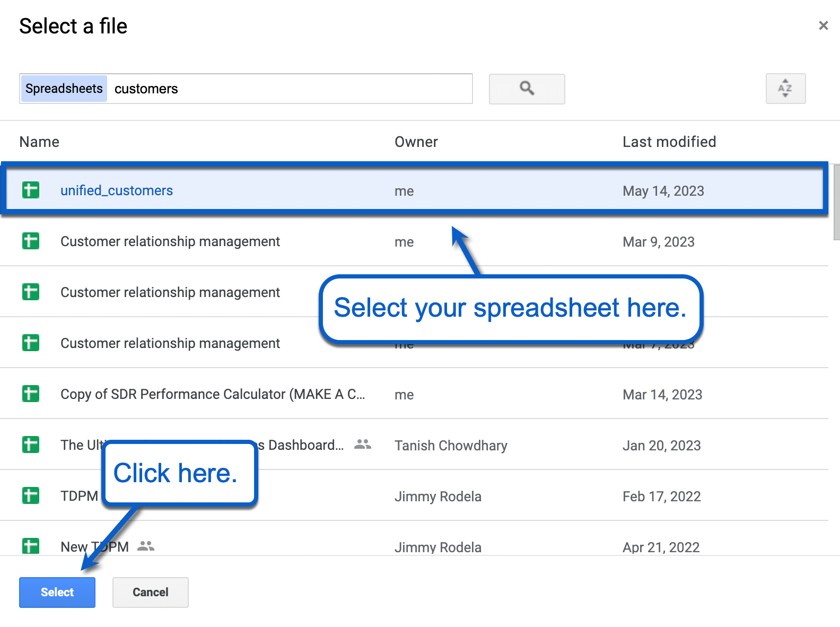Screen dimensions: 840x627
Task: Sort by the Last modified column header
Action: pyautogui.click(x=669, y=142)
